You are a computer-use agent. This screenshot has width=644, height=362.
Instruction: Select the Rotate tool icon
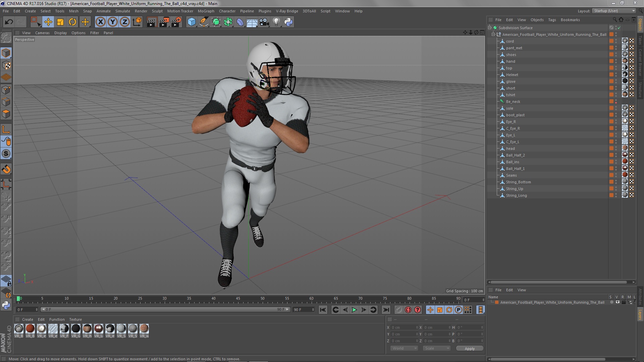(72, 22)
